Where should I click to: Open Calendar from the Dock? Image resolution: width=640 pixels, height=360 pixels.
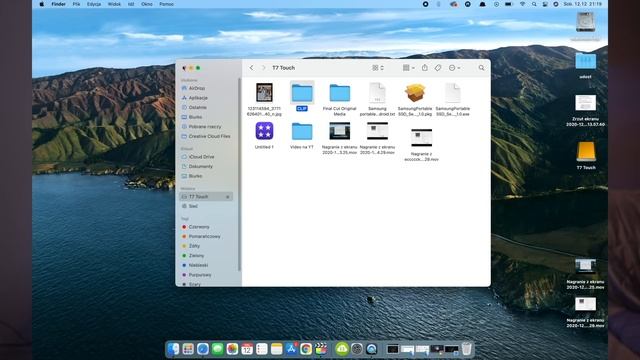pyautogui.click(x=247, y=349)
